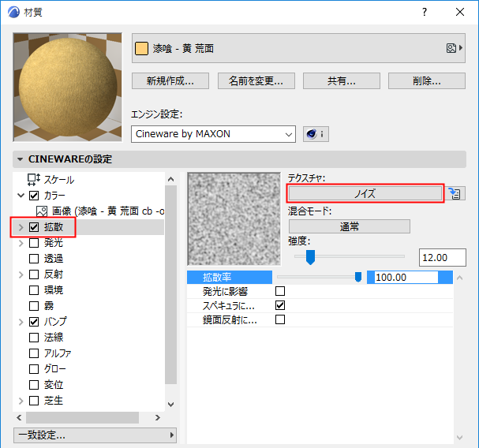Click the horizontal scroll right arrow
Screen dimensions: 479x448
(x=157, y=417)
